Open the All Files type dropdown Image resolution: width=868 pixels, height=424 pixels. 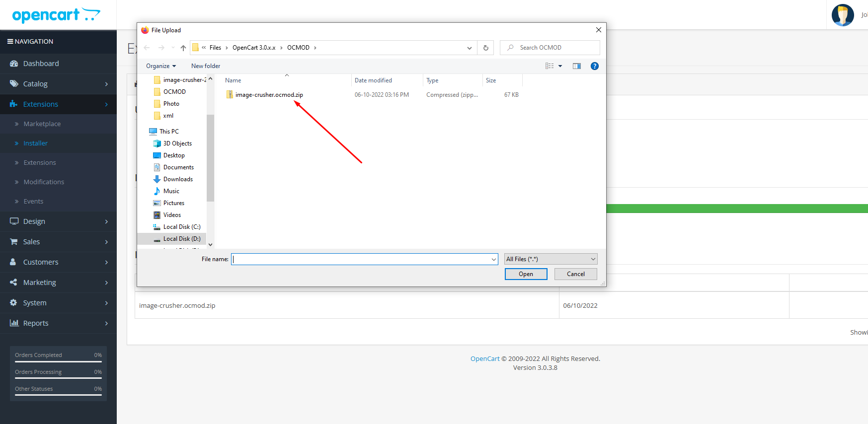point(551,259)
